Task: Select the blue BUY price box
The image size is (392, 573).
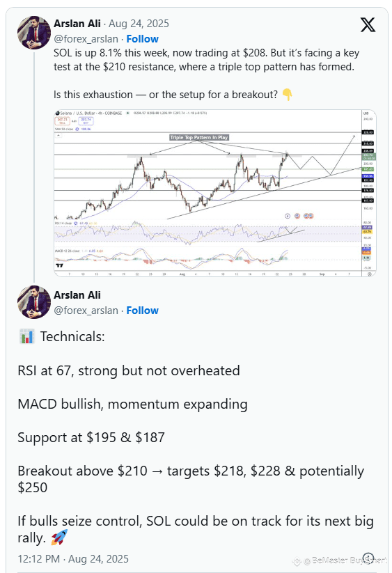Action: (86, 121)
